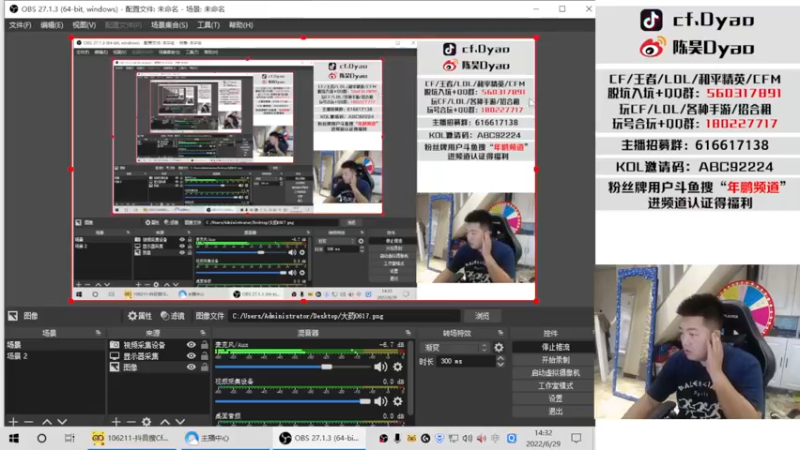Toggle lock on 显示器采集 source
The height and width of the screenshot is (450, 800).
[204, 356]
